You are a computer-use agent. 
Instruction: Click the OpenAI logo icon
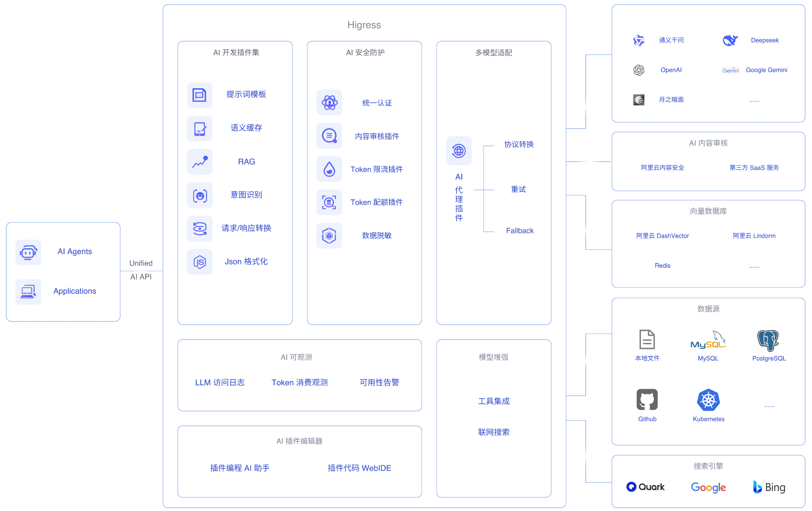(x=639, y=70)
